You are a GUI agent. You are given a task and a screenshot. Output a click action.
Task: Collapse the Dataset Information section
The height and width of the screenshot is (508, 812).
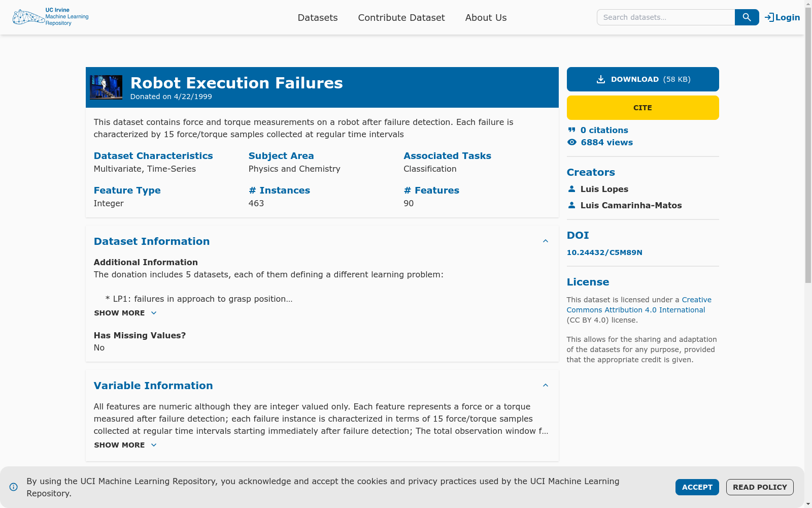click(546, 241)
